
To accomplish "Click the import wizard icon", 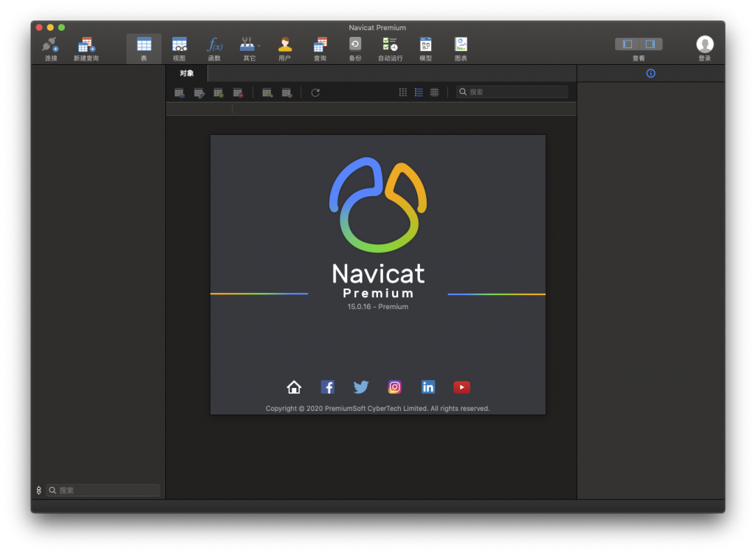I will pos(267,92).
